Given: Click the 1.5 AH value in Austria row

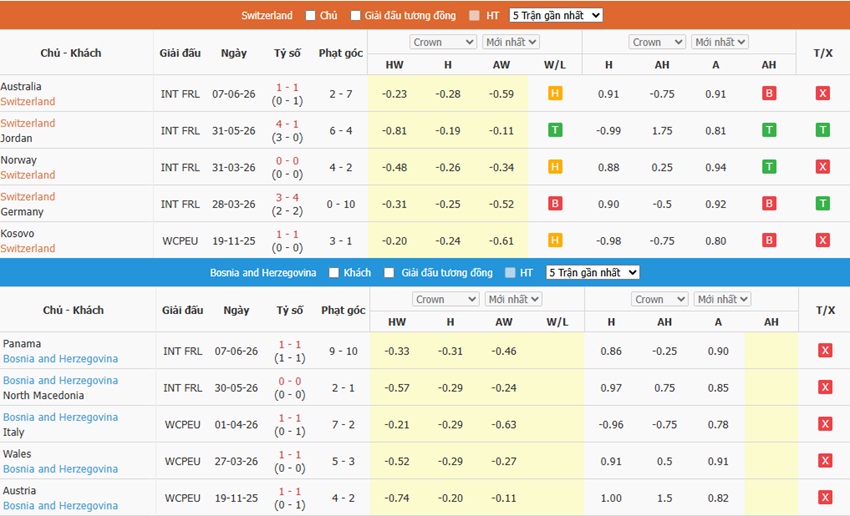Looking at the screenshot, I should [665, 498].
